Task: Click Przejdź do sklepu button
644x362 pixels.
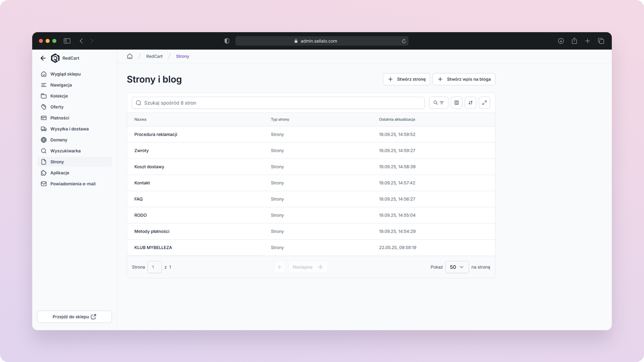Action: pyautogui.click(x=74, y=317)
